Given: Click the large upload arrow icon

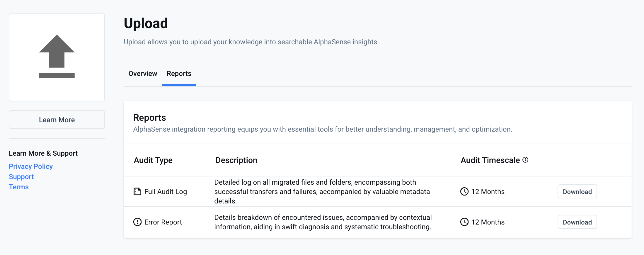Looking at the screenshot, I should (57, 56).
